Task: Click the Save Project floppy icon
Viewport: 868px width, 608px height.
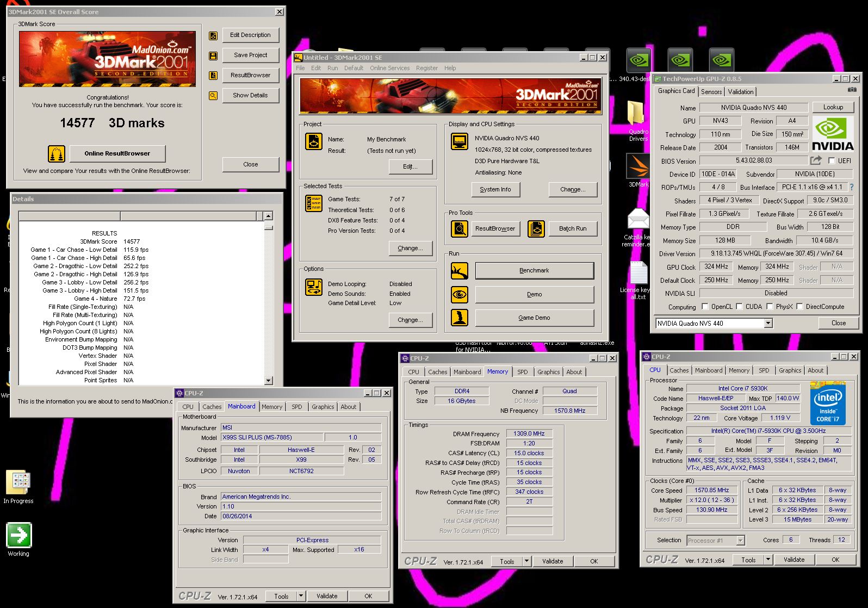Action: click(213, 55)
